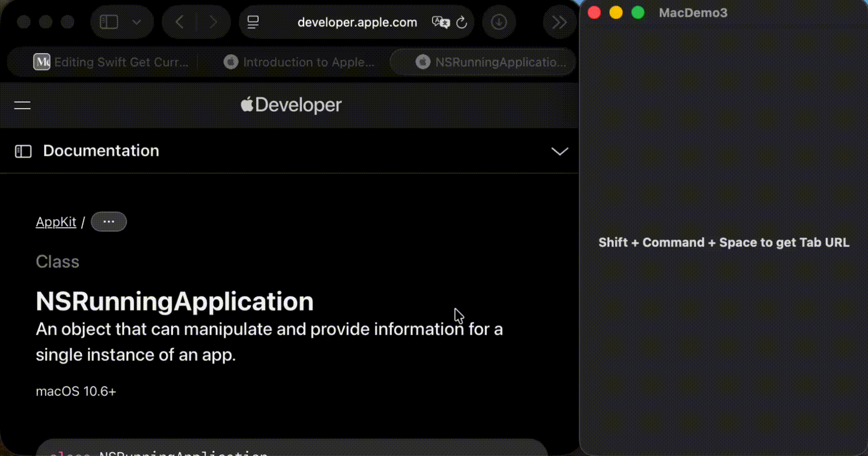Expand the Documentation menu chevron
Viewport: 868px width, 456px height.
[x=559, y=152]
